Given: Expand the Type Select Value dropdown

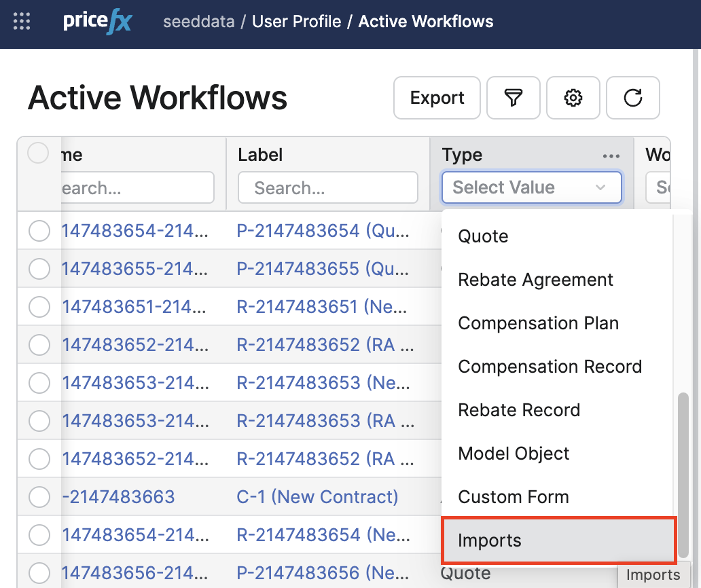Looking at the screenshot, I should tap(531, 188).
